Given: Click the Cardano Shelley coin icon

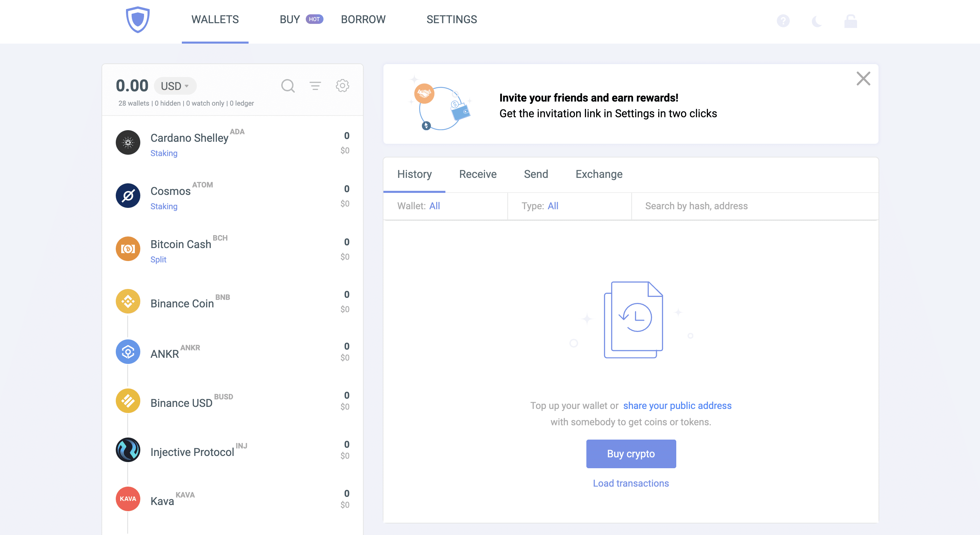Looking at the screenshot, I should pos(128,142).
